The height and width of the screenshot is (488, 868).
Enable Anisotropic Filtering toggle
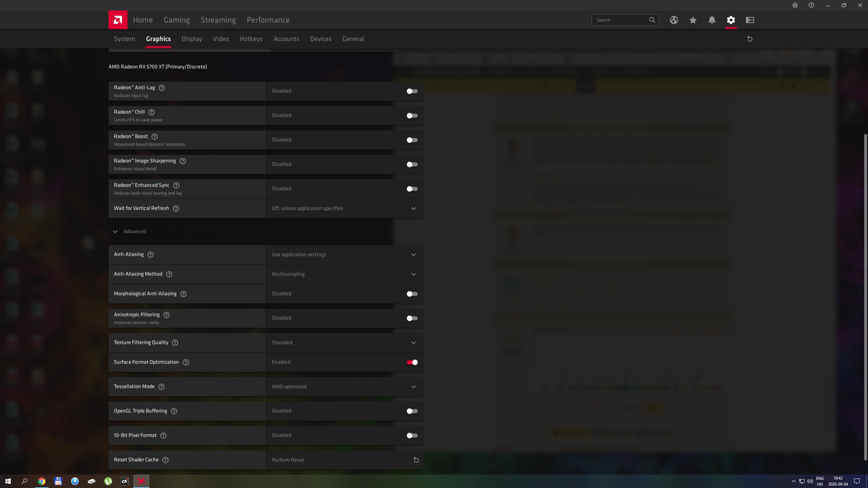pyautogui.click(x=412, y=318)
